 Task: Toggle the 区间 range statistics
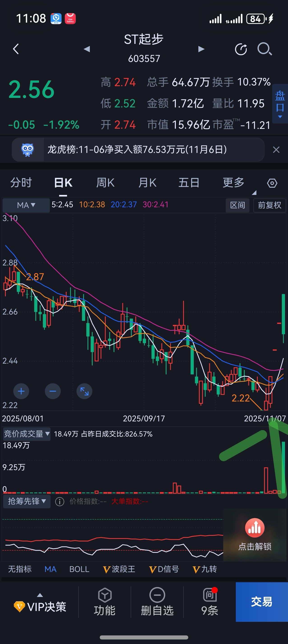pyautogui.click(x=237, y=205)
